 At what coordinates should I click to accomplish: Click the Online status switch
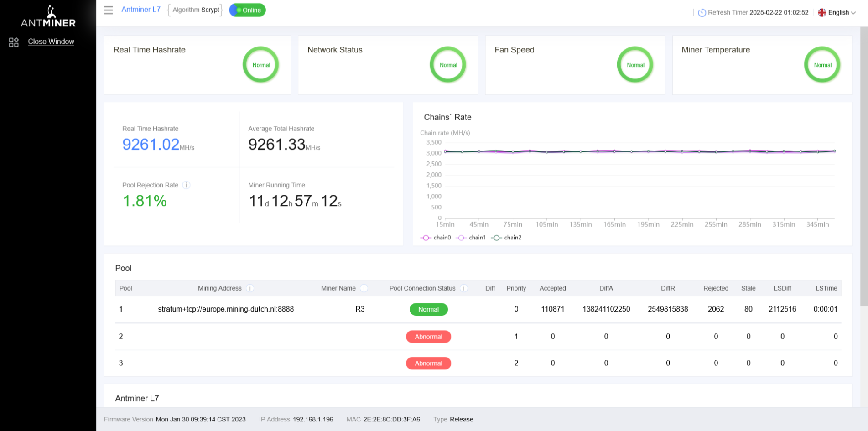(x=247, y=10)
